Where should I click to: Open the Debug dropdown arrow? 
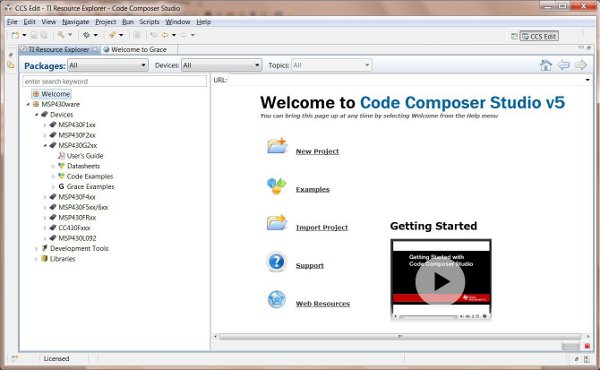tap(96, 35)
